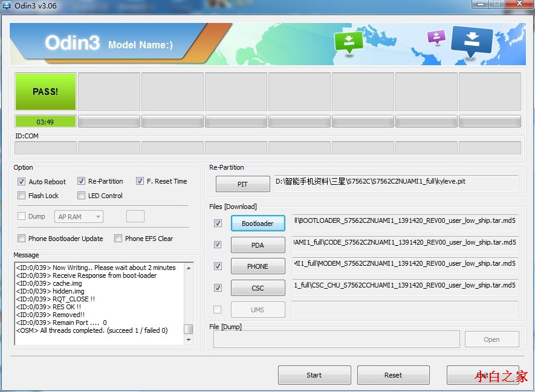
Task: Click the Bootloader file path field
Action: click(405, 223)
